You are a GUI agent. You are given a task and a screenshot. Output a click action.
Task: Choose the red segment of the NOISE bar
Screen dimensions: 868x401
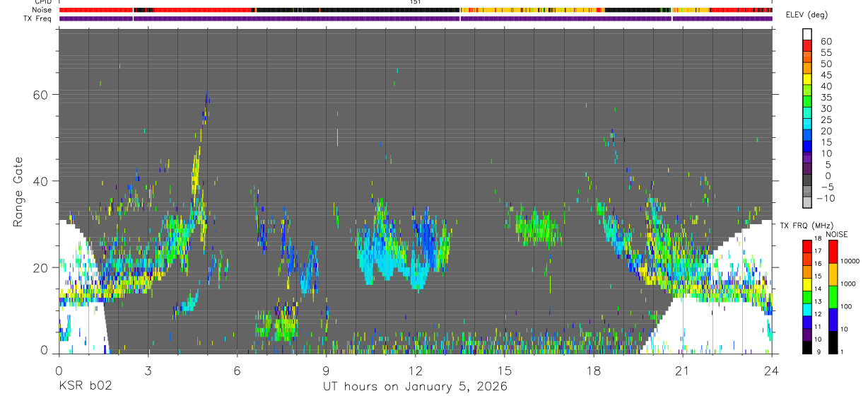833,251
